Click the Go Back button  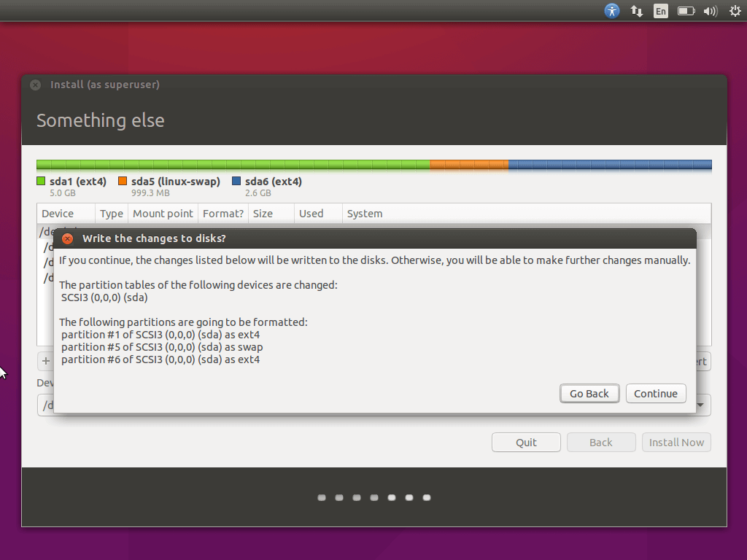(x=589, y=394)
